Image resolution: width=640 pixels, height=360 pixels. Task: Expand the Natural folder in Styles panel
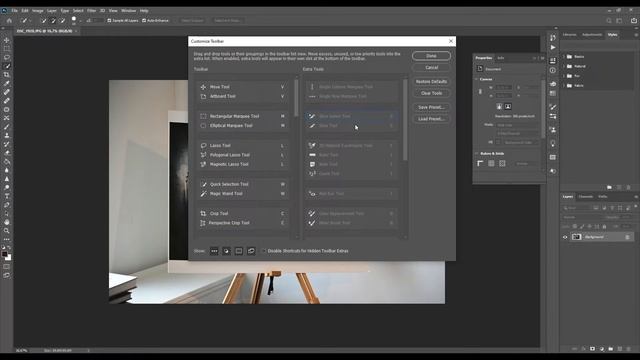tap(564, 66)
